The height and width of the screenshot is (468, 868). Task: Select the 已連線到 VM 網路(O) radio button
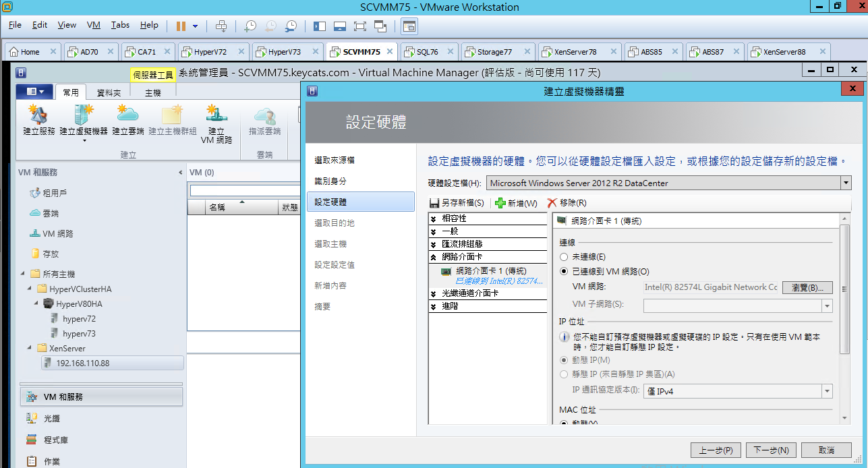tap(564, 271)
